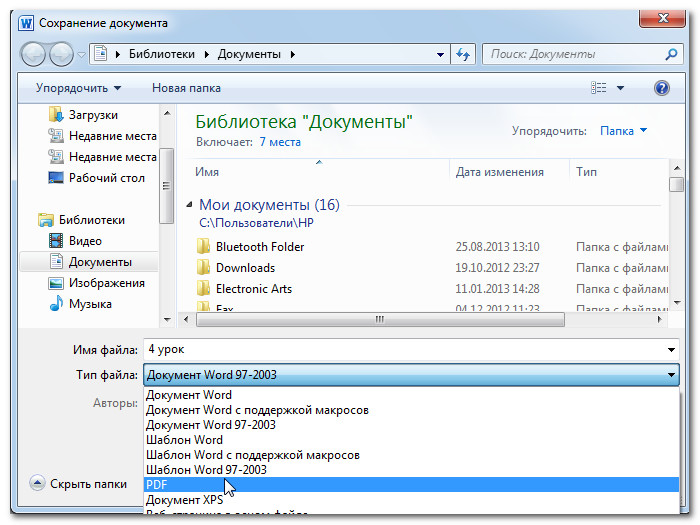
Task: Click the Тип файла combo box
Action: 411,375
